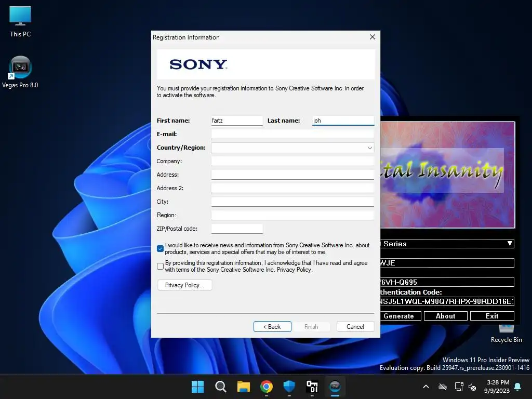This screenshot has height=399, width=532.
Task: Click About in the keygen window
Action: [445, 316]
